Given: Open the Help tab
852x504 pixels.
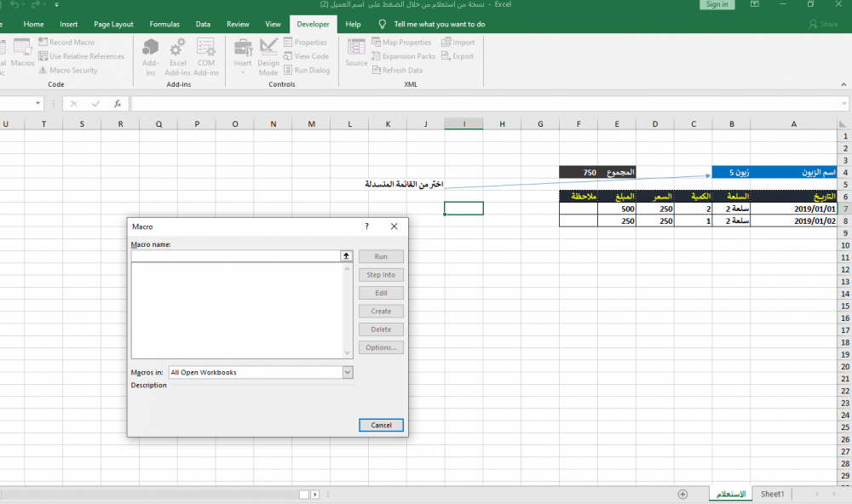Looking at the screenshot, I should (353, 24).
